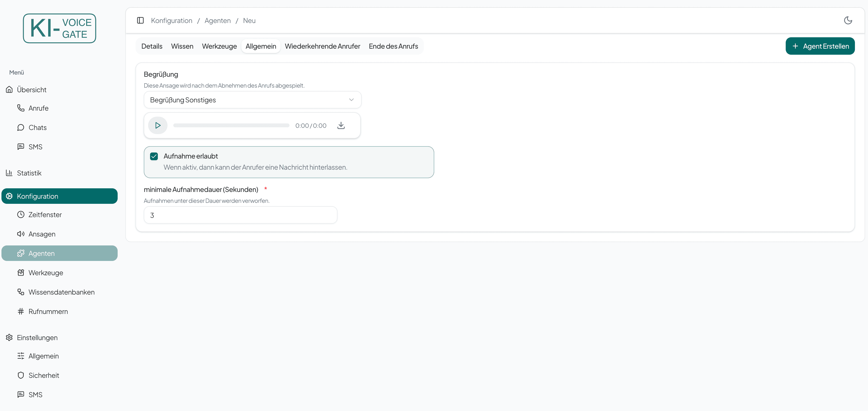
Task: Click the Agent Erstellen button
Action: coord(820,46)
